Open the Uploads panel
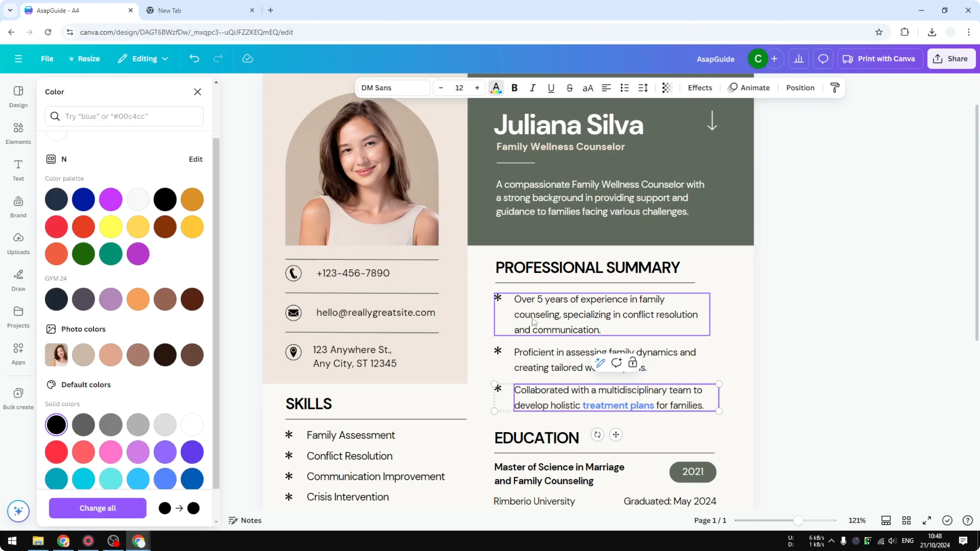Viewport: 980px width, 551px height. (18, 243)
